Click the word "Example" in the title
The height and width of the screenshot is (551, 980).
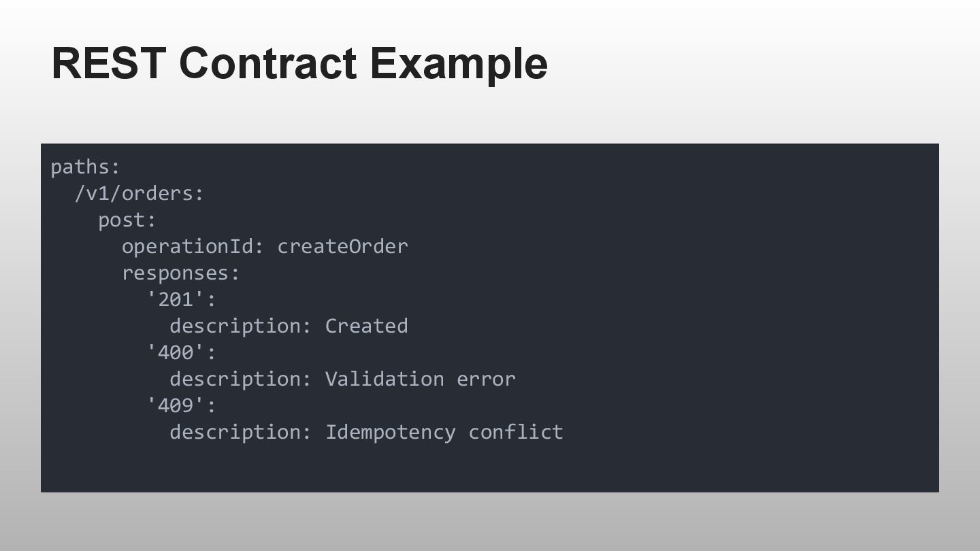pos(459,63)
